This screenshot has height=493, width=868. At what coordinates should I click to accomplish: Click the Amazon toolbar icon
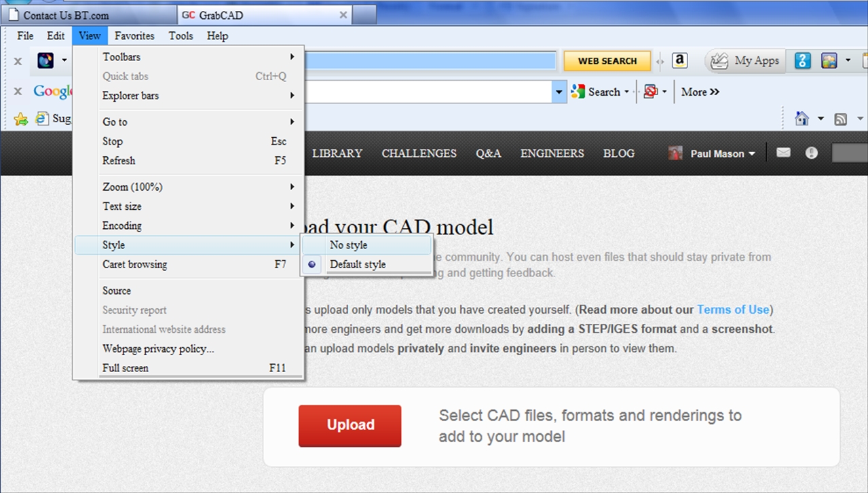[679, 60]
